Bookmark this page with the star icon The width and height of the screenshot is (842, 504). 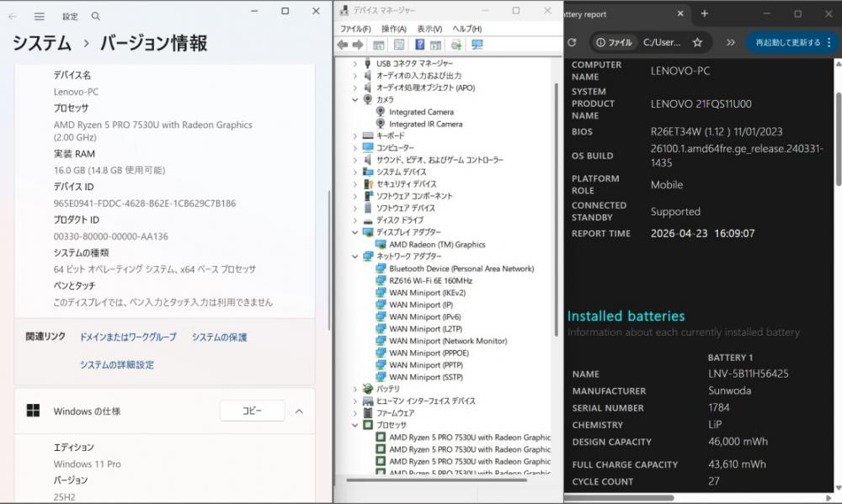697,42
